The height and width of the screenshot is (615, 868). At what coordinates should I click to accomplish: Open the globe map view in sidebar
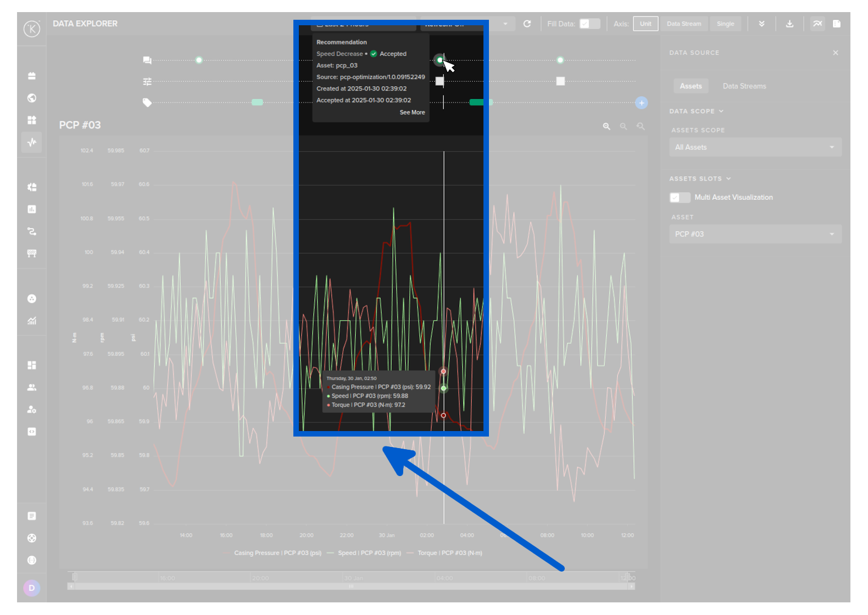click(x=32, y=98)
